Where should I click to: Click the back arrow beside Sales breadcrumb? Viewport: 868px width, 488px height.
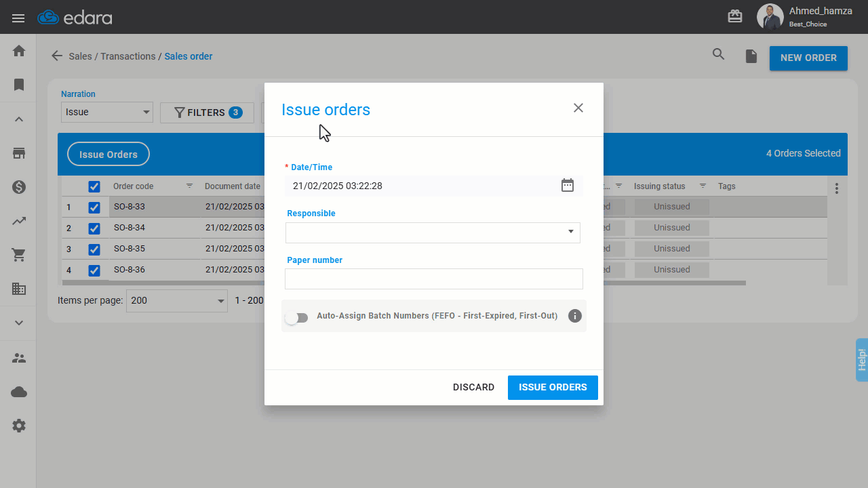coord(57,56)
